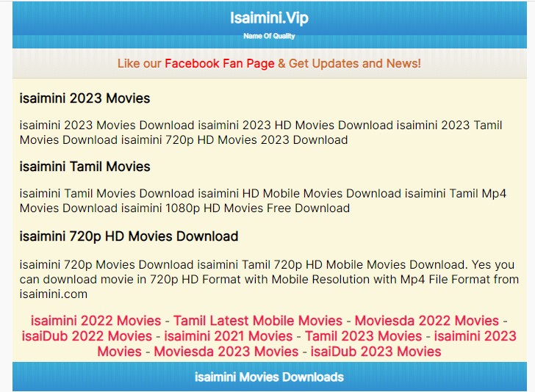Click the 'isaimini.com' text in paragraph

54,294
